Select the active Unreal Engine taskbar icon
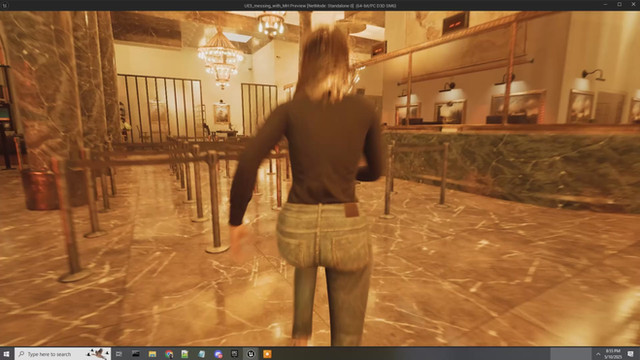Screen dimensions: 640x360 tap(251, 354)
